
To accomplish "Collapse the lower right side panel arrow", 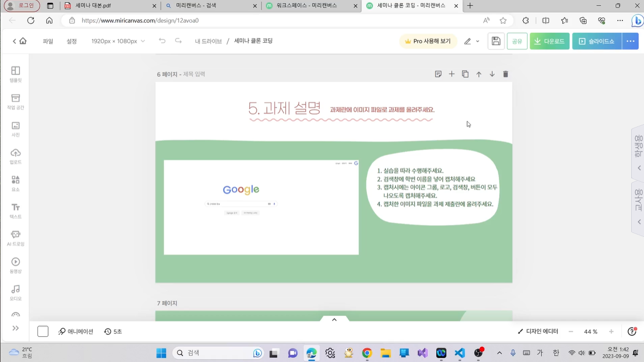I will 639,222.
